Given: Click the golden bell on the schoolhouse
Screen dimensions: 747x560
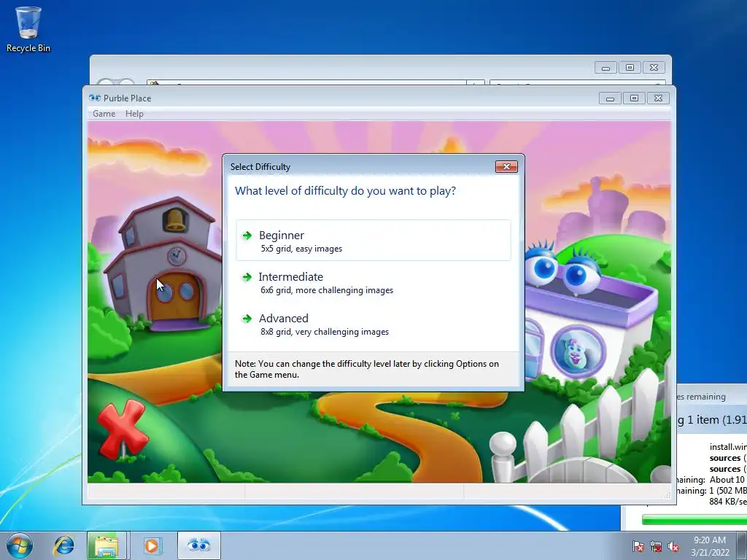Looking at the screenshot, I should pyautogui.click(x=175, y=221).
